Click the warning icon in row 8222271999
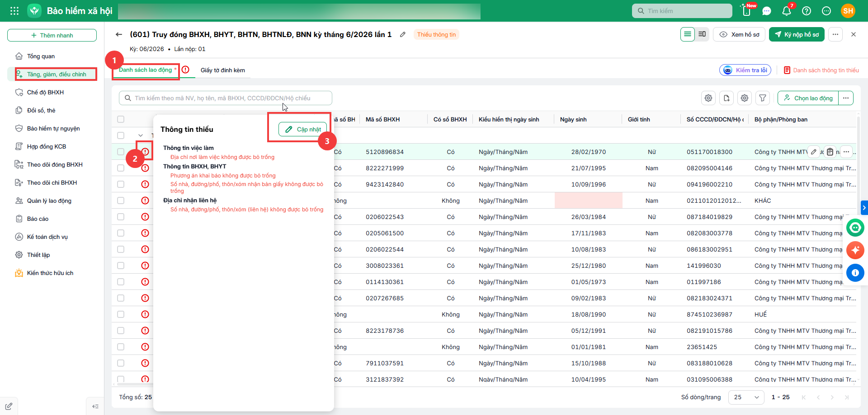This screenshot has width=868, height=415. (145, 168)
